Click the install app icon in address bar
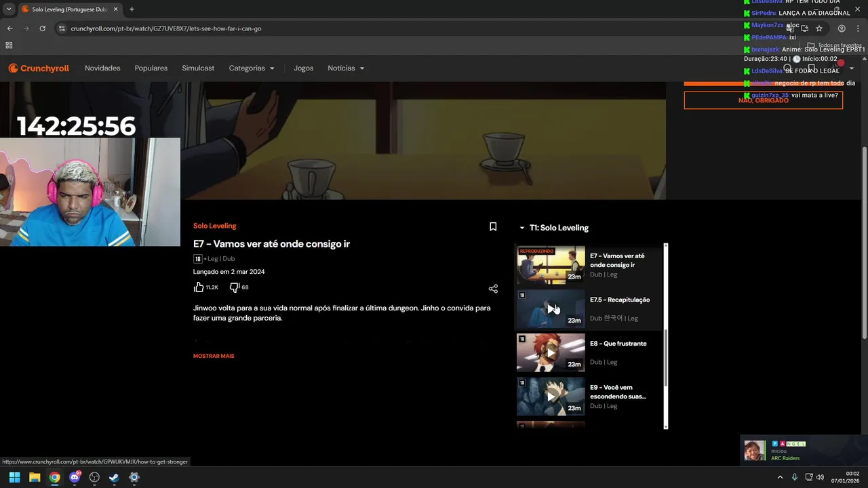868x488 pixels. click(x=804, y=28)
